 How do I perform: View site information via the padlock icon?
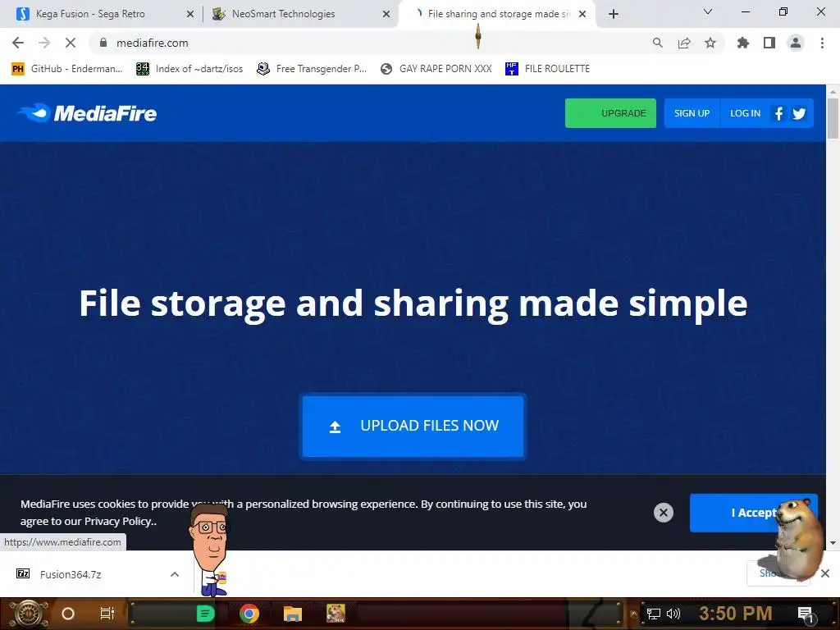(104, 43)
